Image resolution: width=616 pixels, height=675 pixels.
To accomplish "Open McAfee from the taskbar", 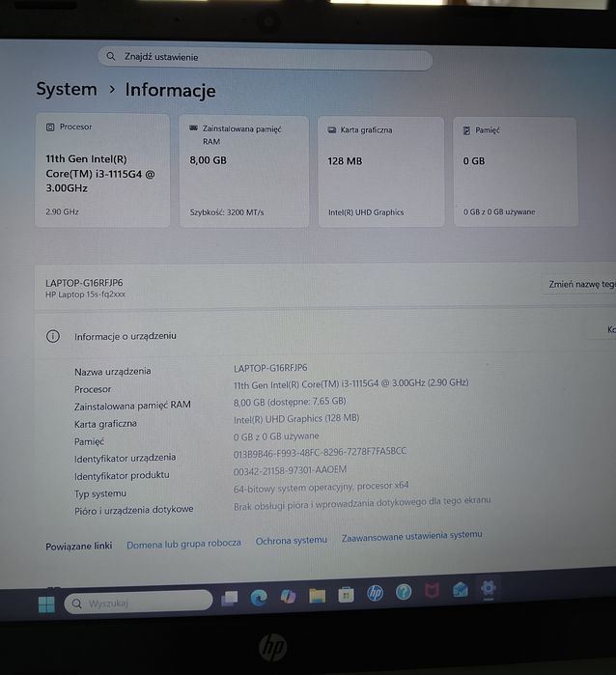I will pos(432,591).
